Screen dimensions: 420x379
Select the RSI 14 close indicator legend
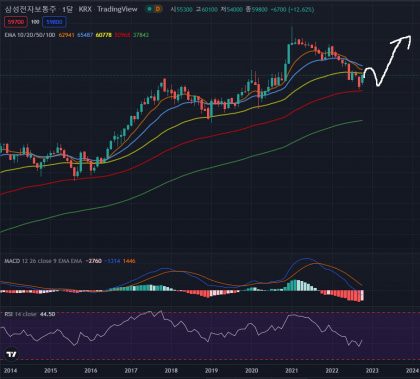[x=20, y=314]
